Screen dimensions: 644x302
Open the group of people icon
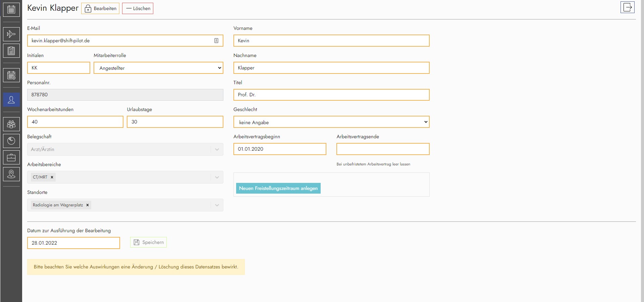[x=11, y=124]
